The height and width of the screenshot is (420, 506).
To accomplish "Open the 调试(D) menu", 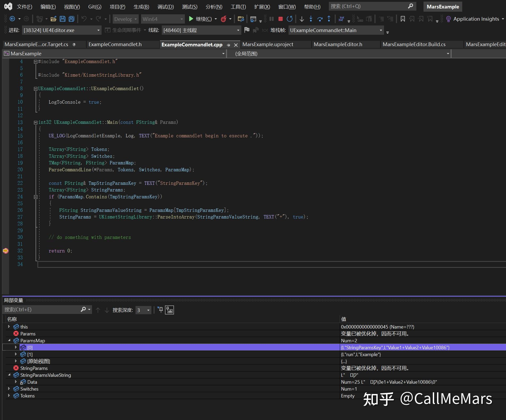I will click(x=165, y=7).
